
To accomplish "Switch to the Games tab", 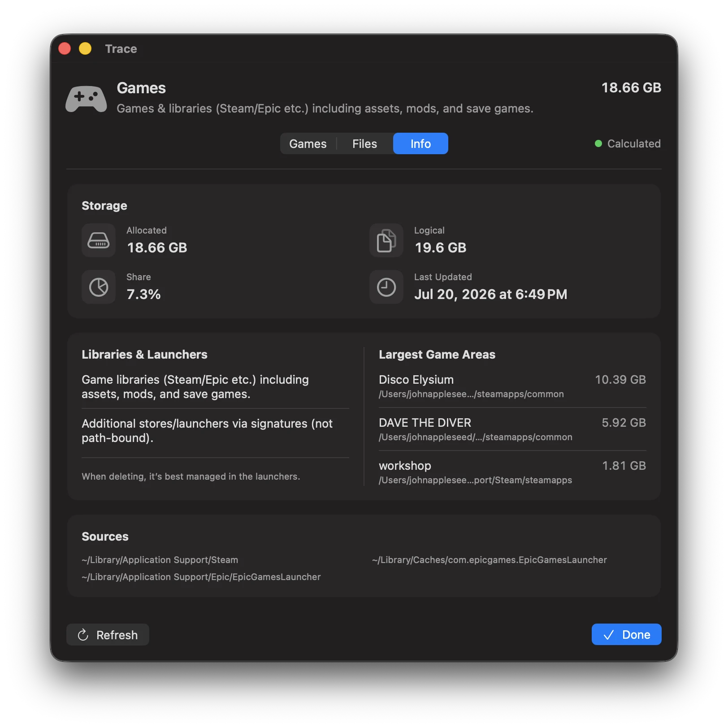I will 308,143.
